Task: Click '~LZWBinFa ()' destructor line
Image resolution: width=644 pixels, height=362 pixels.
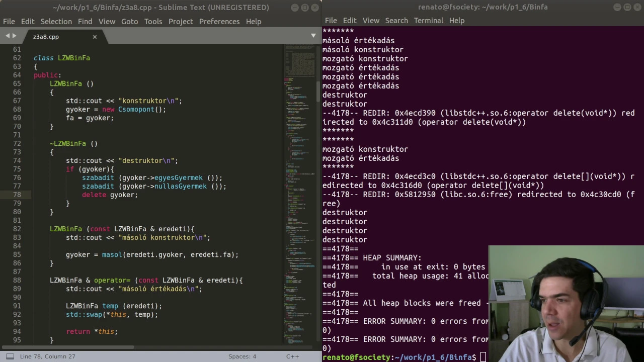Action: [73, 143]
